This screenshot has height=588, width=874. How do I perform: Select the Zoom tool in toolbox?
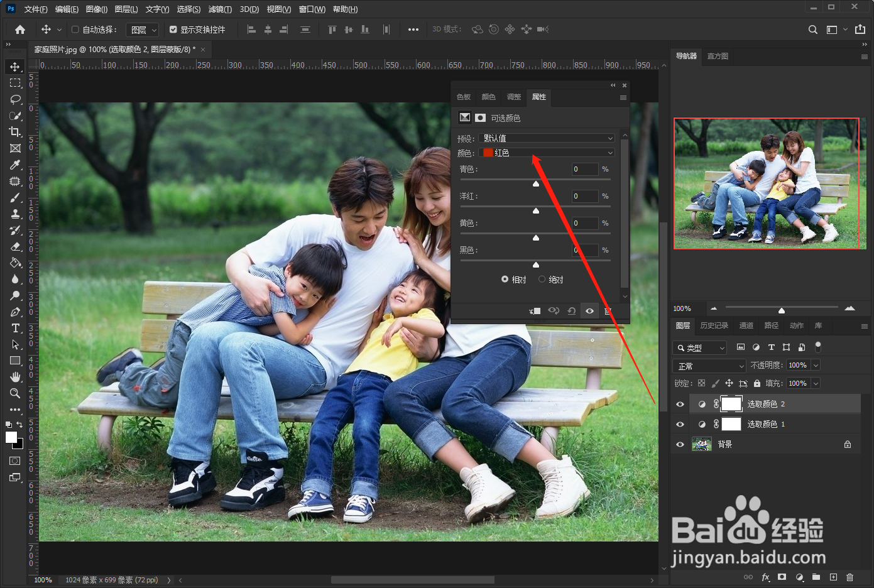[15, 393]
